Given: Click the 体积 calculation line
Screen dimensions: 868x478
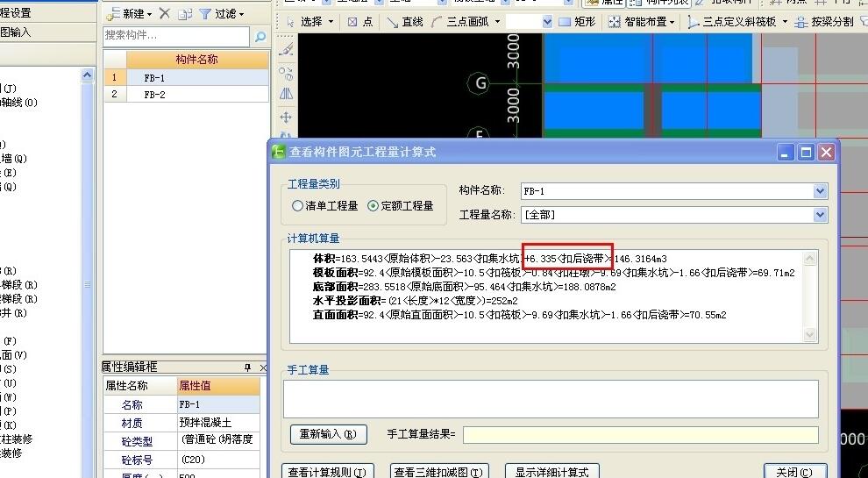Looking at the screenshot, I should point(490,259).
